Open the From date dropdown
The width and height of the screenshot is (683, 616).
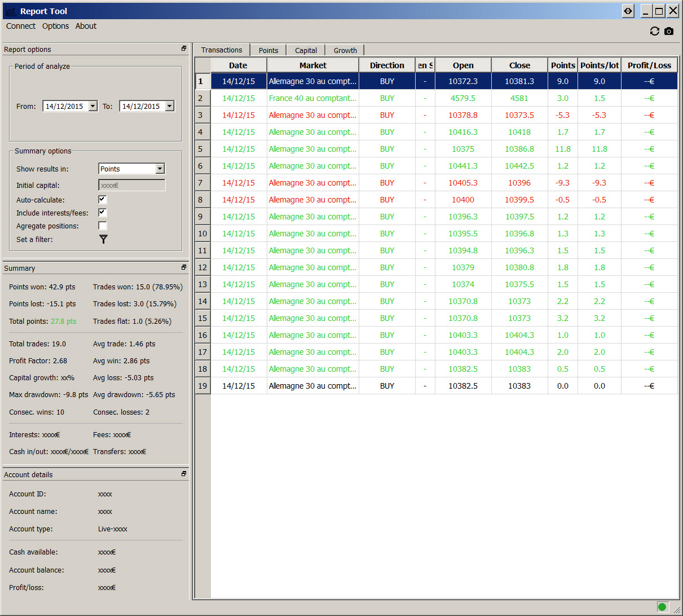(93, 106)
